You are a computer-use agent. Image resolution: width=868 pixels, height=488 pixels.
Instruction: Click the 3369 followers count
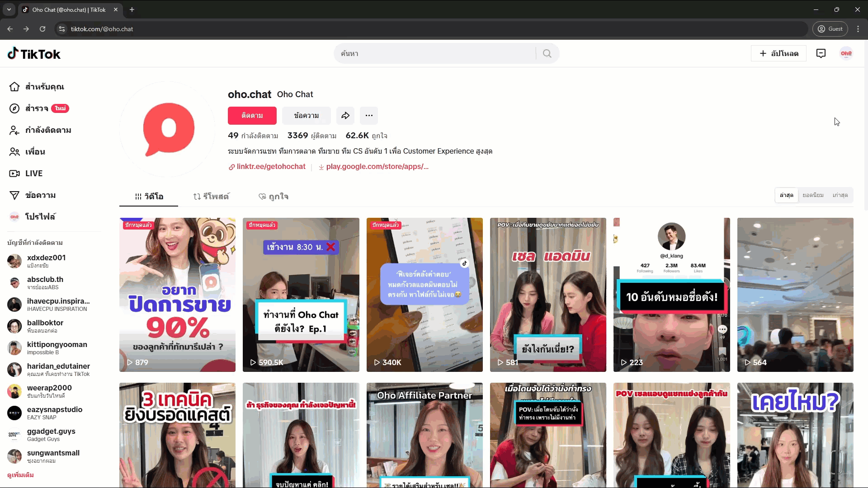click(312, 136)
